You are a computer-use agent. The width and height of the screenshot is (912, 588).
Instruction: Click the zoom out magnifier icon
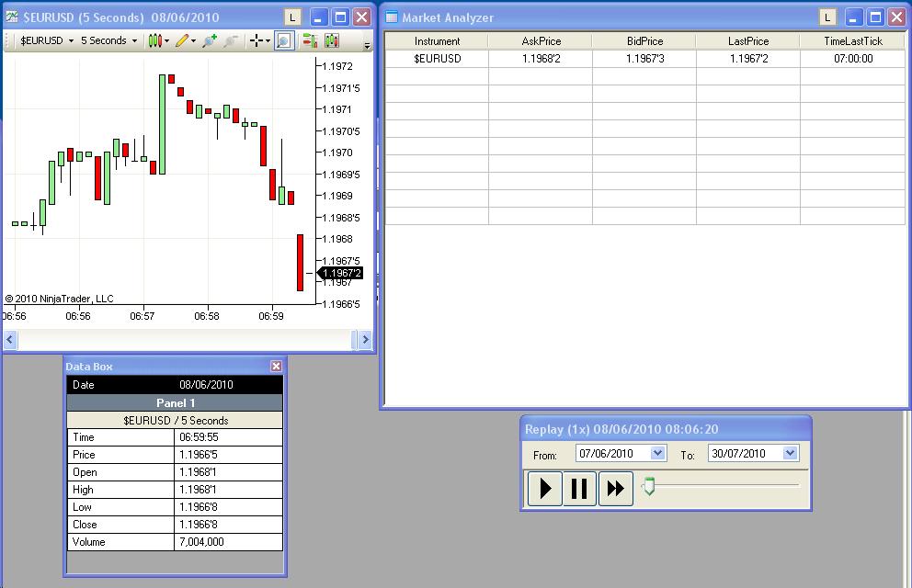coord(231,40)
